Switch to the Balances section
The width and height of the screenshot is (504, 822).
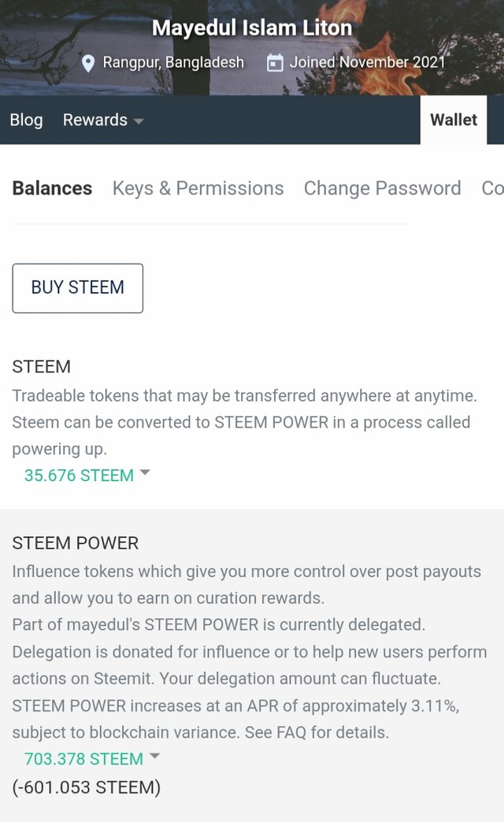pyautogui.click(x=52, y=188)
